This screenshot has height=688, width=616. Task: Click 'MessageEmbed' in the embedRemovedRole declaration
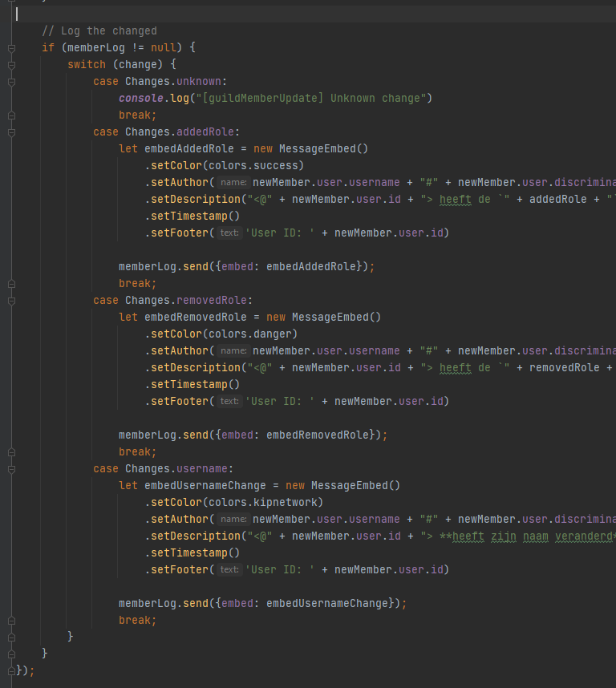pos(336,318)
